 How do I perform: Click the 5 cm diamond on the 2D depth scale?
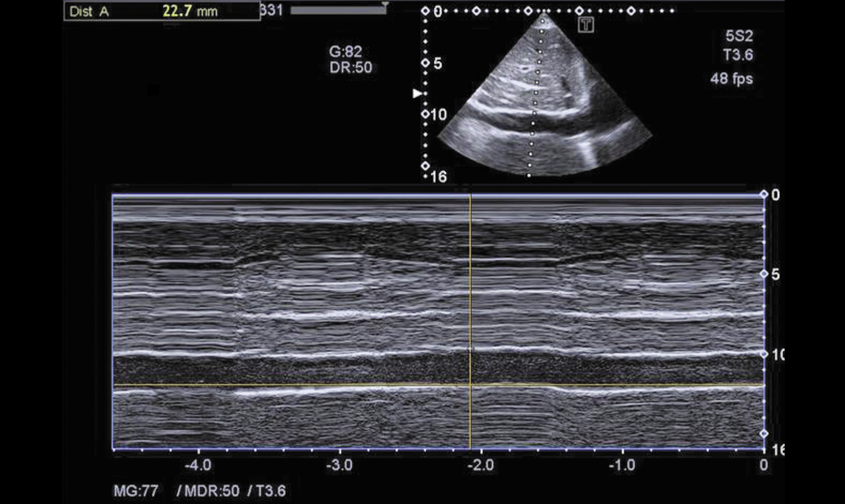click(425, 63)
